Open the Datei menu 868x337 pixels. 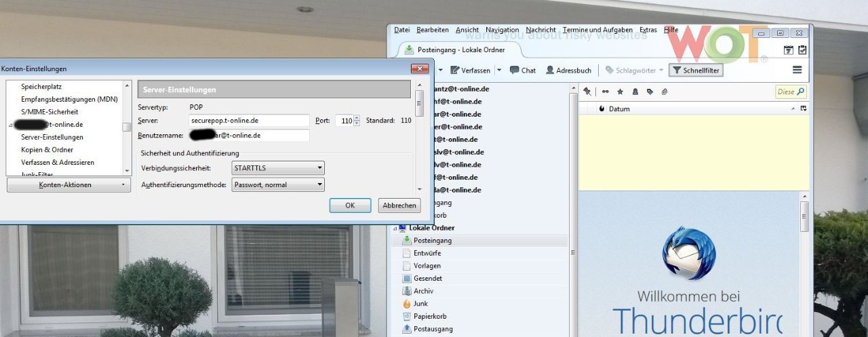click(401, 30)
